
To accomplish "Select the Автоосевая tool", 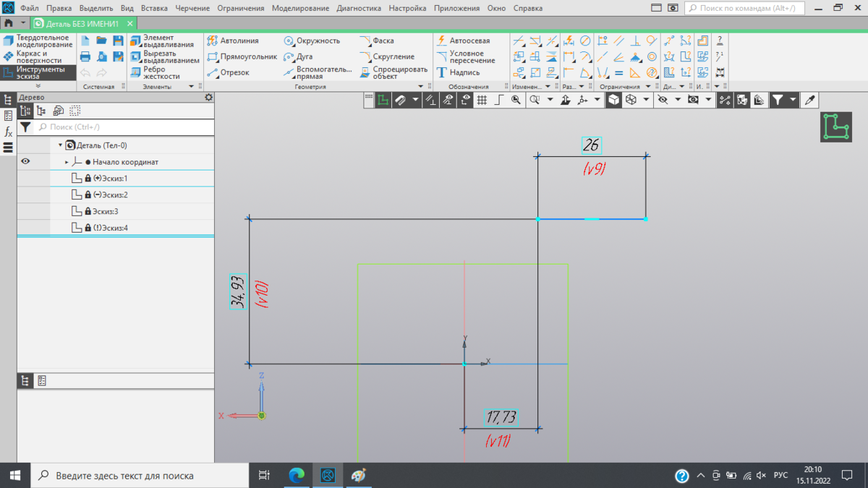I will click(463, 41).
